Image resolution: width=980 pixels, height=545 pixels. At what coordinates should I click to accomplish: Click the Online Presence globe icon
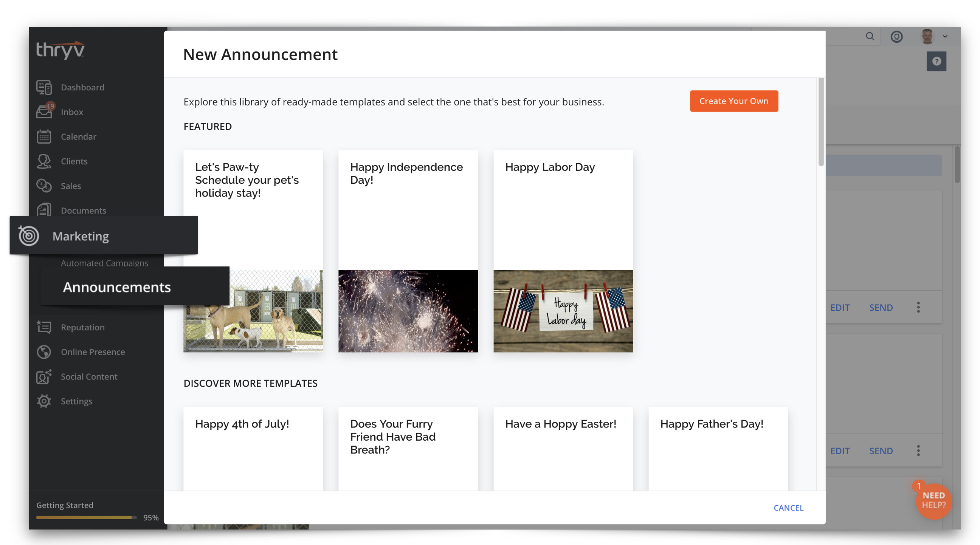[x=44, y=352]
